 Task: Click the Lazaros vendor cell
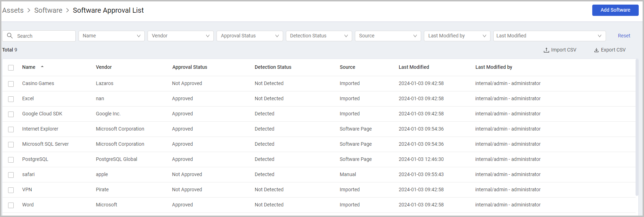[105, 83]
